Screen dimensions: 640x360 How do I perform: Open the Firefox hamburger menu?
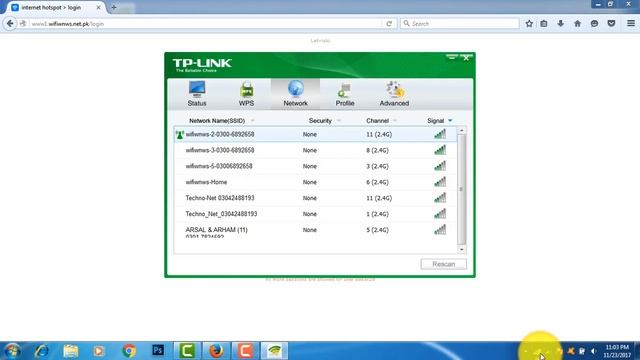[631, 24]
